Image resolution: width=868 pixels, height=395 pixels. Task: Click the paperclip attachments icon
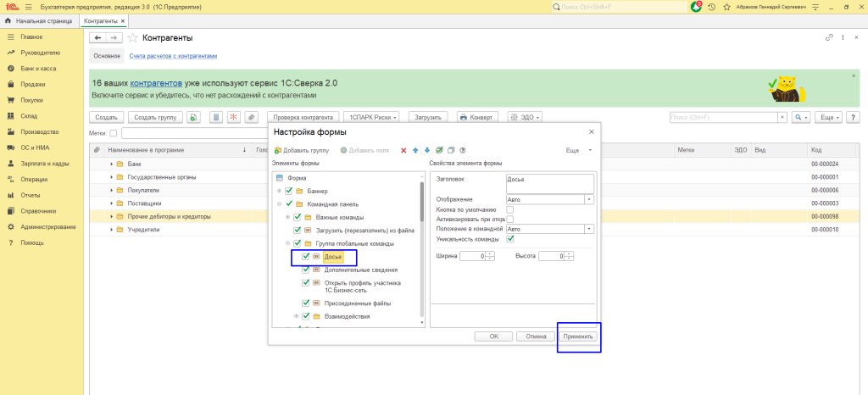(x=251, y=117)
